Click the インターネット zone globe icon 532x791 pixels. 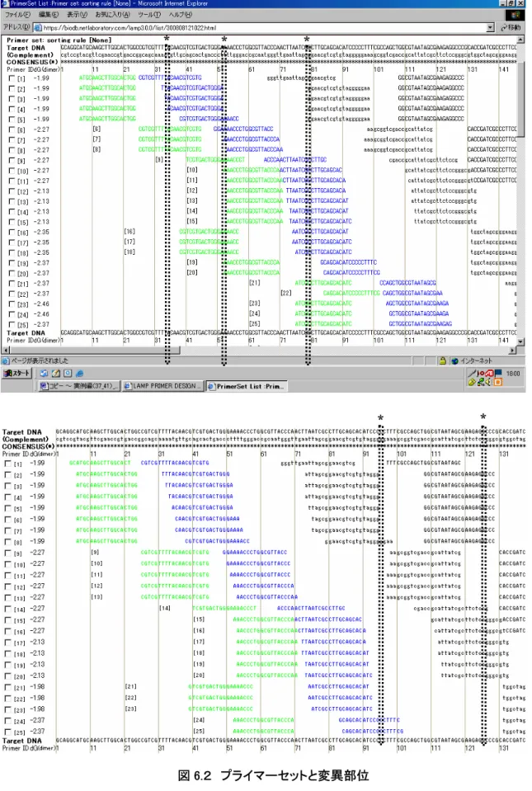coord(454,361)
